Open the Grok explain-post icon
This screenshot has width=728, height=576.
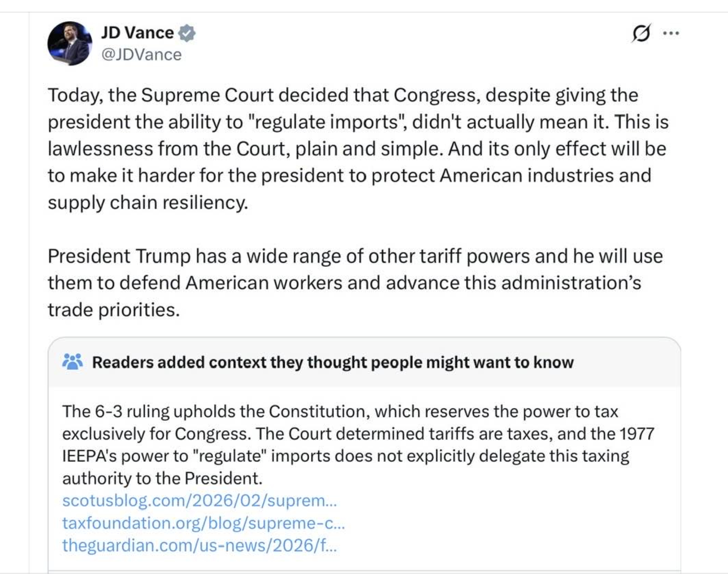[641, 33]
